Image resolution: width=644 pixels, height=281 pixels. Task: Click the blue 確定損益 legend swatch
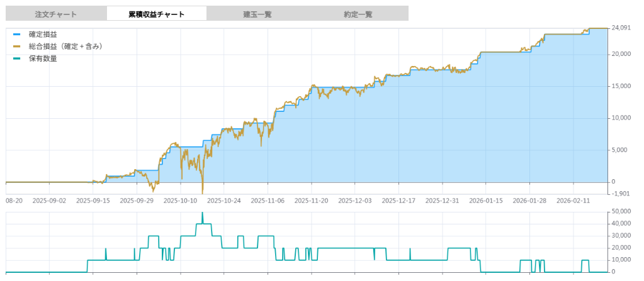(17, 34)
